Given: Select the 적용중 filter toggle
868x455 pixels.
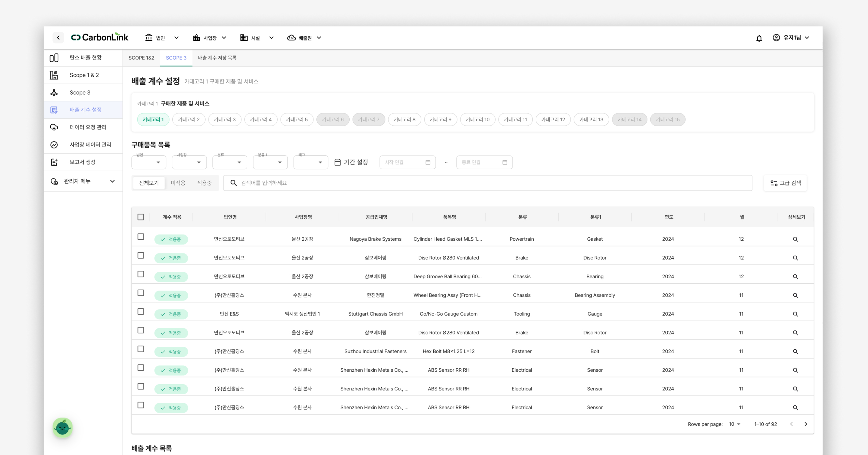Looking at the screenshot, I should pos(204,183).
